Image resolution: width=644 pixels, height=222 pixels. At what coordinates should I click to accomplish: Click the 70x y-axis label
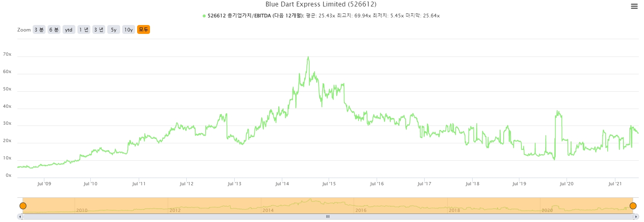[x=7, y=54]
